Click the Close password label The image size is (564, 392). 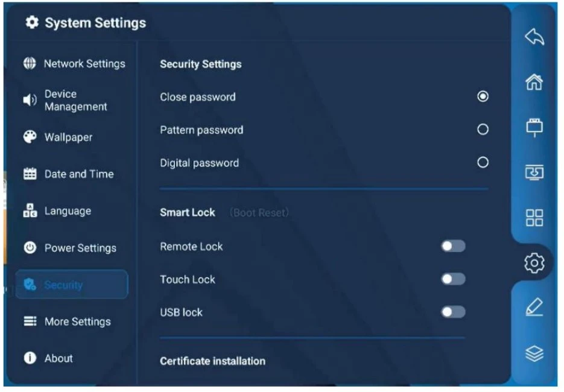(x=198, y=96)
